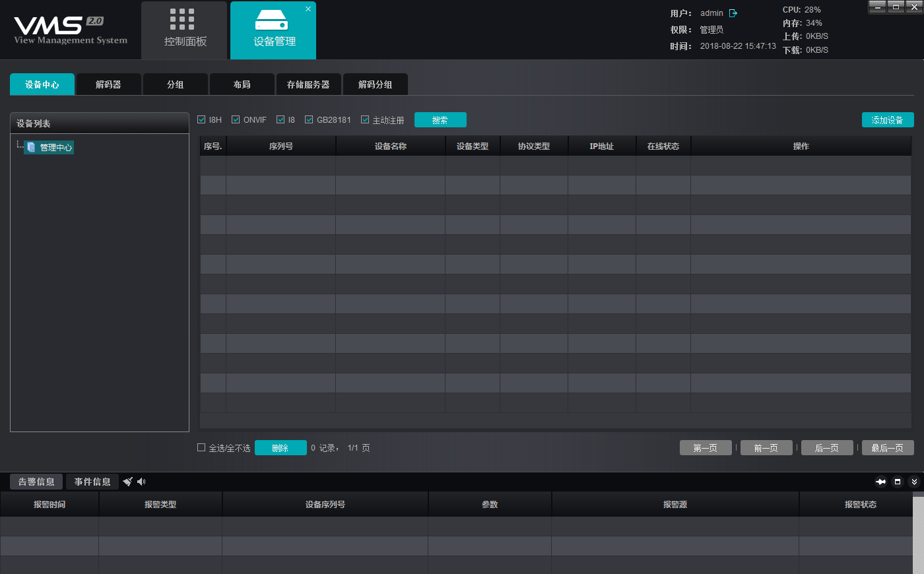Screen dimensions: 924x574
Task: Sort by the 协议类型 column header
Action: 534,146
